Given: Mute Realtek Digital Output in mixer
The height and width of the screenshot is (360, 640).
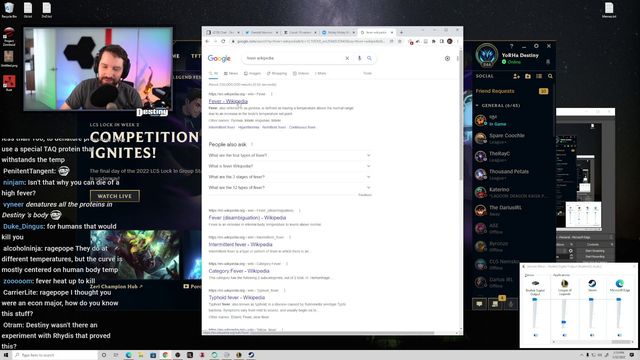Looking at the screenshot, I should click(x=536, y=335).
